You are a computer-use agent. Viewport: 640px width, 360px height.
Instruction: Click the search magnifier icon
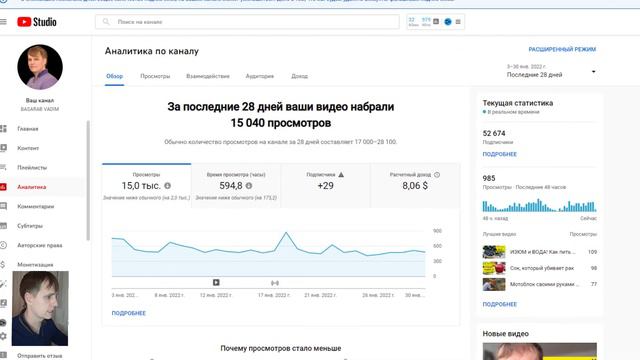(x=106, y=22)
